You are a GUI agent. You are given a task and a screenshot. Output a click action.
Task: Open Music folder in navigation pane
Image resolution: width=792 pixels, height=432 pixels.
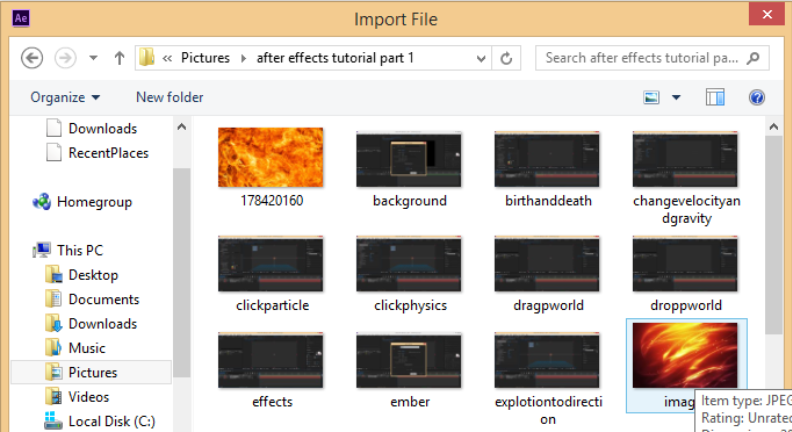(x=87, y=348)
